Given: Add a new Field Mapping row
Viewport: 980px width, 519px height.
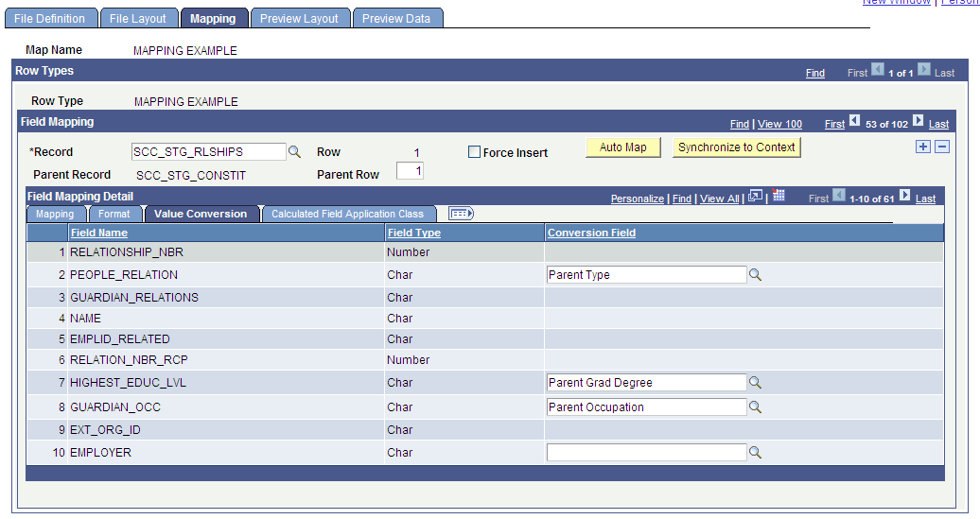Looking at the screenshot, I should (x=923, y=147).
